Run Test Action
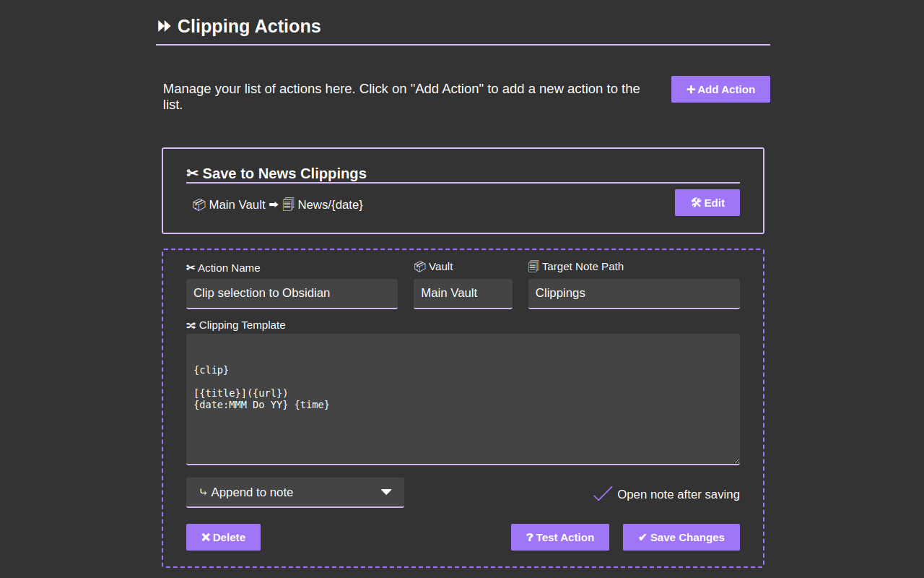The width and height of the screenshot is (924, 578). click(x=559, y=538)
